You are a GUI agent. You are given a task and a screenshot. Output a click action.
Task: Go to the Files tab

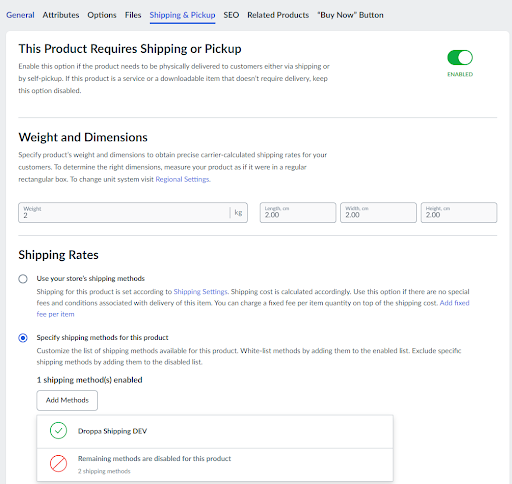coord(133,15)
